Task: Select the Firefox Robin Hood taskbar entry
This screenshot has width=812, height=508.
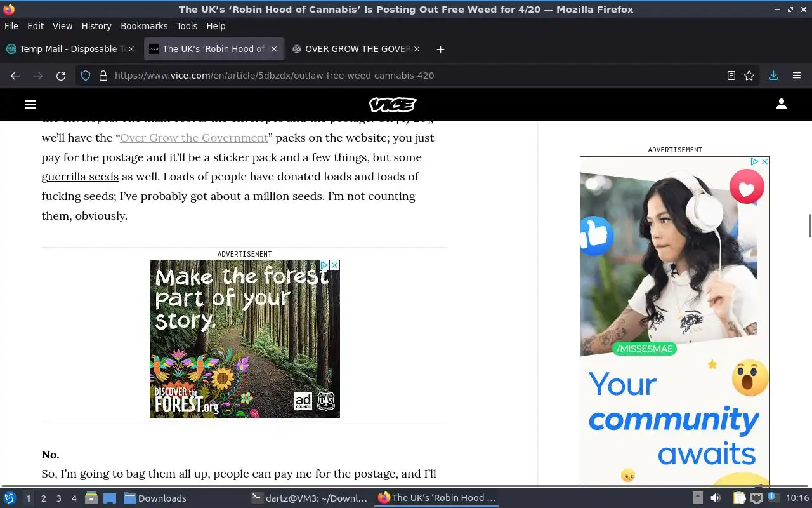Action: (436, 498)
